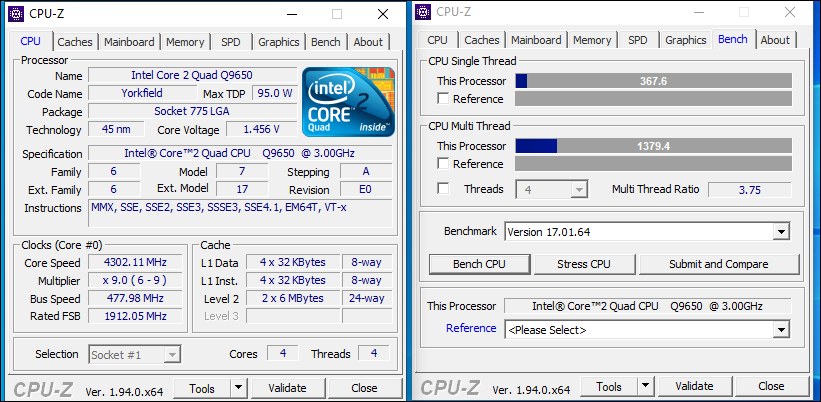821x402 pixels.
Task: Click Bus Speed value 477.98 MHz
Action: (135, 298)
